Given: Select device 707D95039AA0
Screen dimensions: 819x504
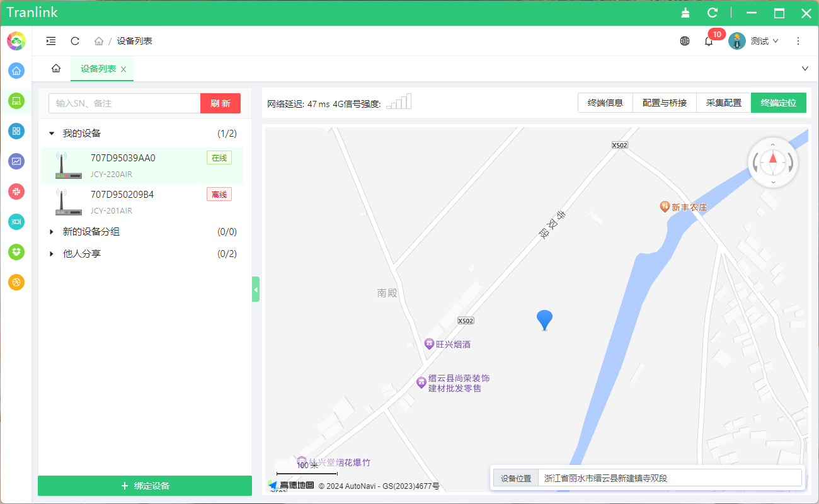Looking at the screenshot, I should [x=142, y=166].
